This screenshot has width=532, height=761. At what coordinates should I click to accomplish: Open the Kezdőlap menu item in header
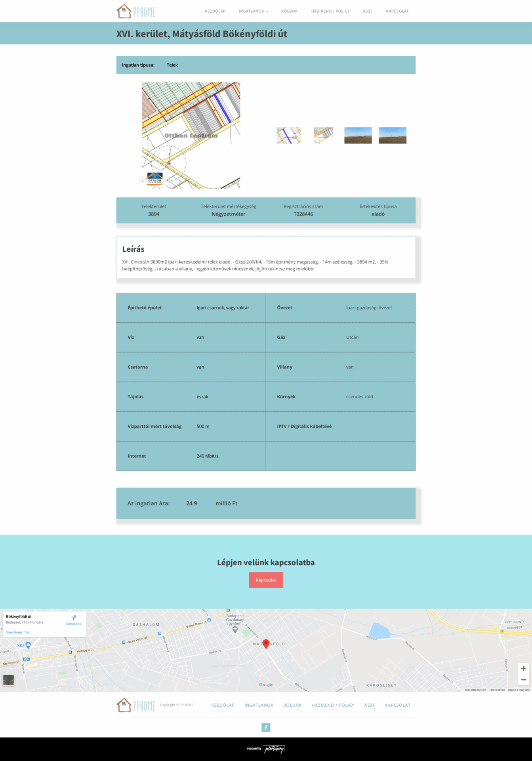click(x=215, y=11)
